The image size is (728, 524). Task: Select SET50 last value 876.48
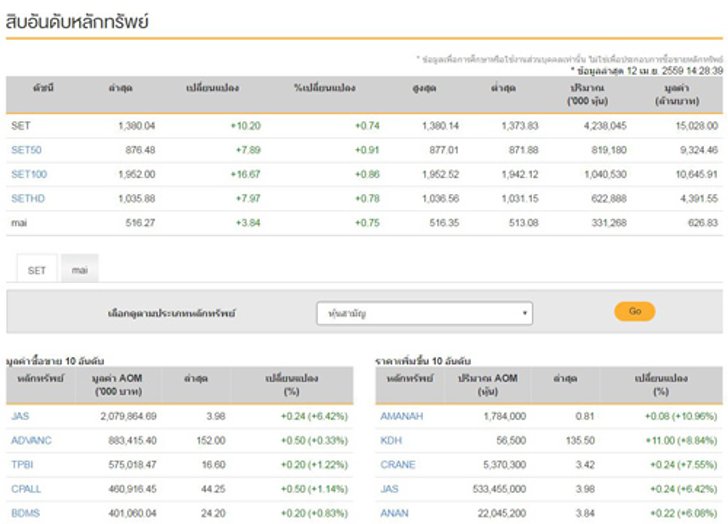pos(140,150)
